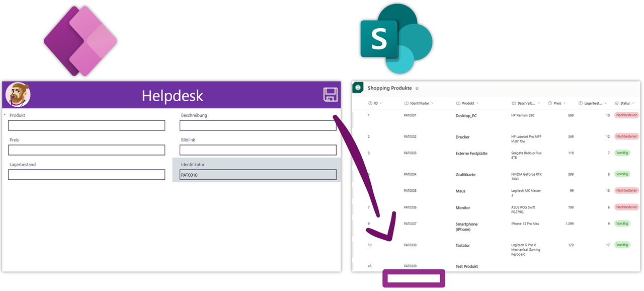Click the Power Apps logo
This screenshot has width=644, height=291.
tap(80, 41)
